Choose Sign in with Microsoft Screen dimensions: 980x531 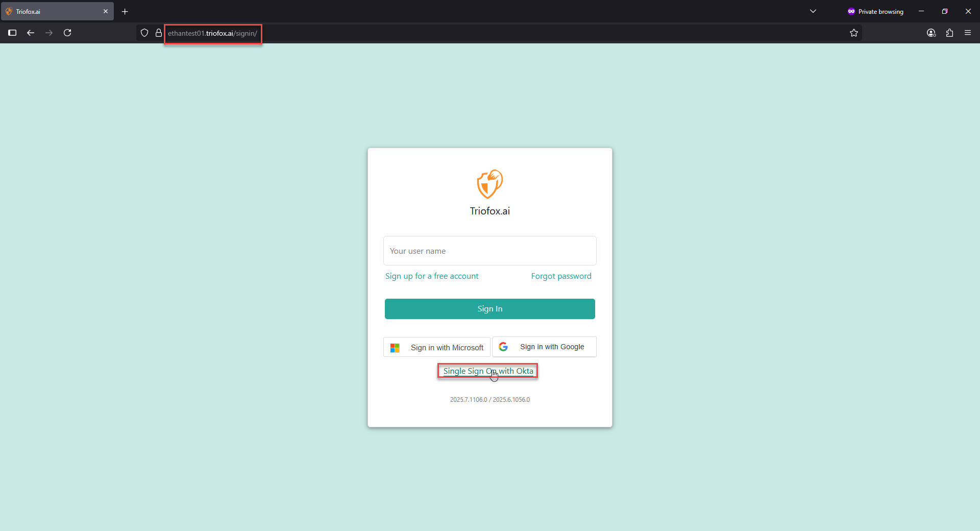pyautogui.click(x=437, y=347)
